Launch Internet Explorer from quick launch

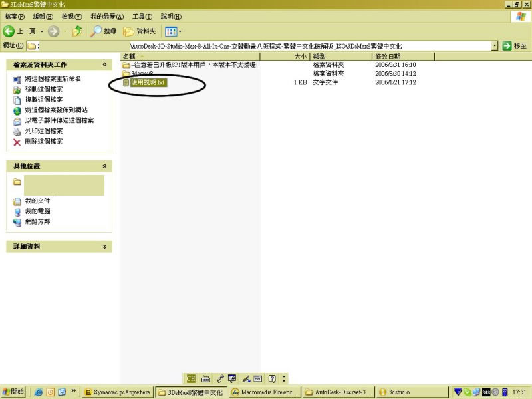click(39, 392)
